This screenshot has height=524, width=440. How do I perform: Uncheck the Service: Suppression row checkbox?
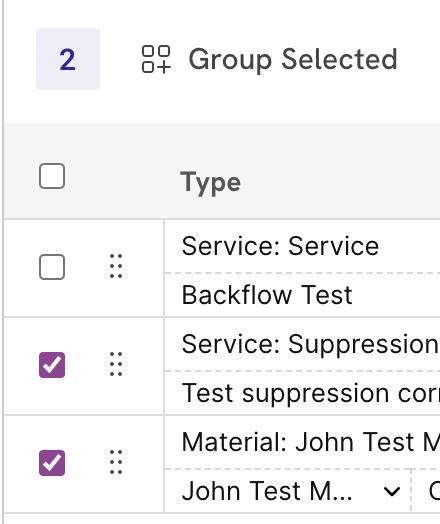coord(52,365)
